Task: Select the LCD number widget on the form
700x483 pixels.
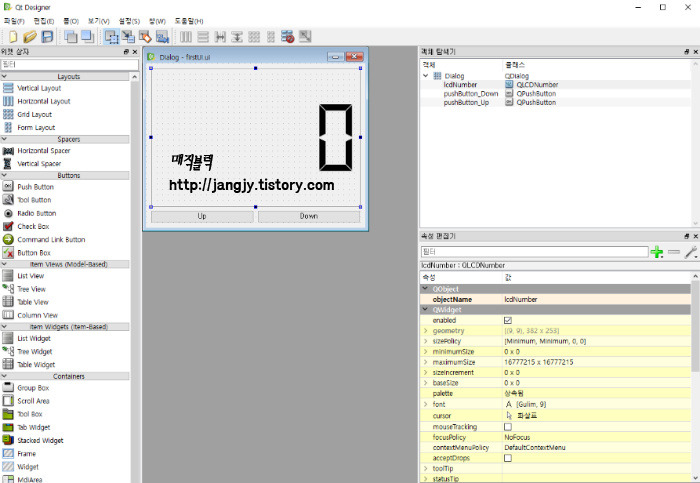Action: pyautogui.click(x=255, y=137)
